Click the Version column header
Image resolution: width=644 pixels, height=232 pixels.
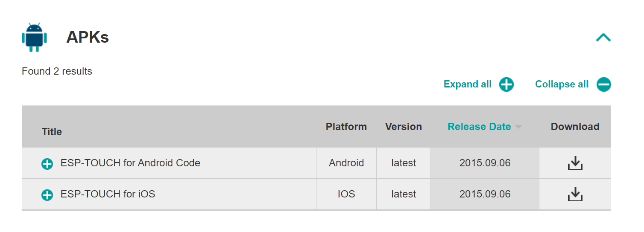(x=404, y=127)
